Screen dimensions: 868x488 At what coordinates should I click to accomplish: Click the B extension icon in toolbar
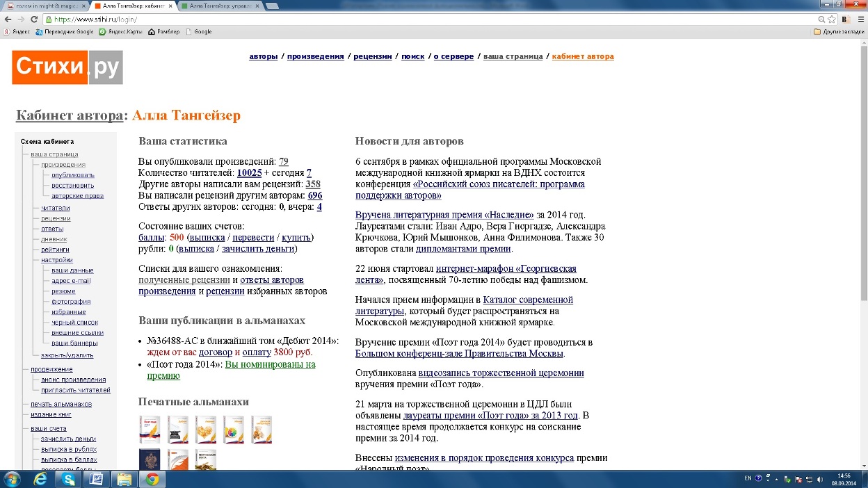coord(847,20)
